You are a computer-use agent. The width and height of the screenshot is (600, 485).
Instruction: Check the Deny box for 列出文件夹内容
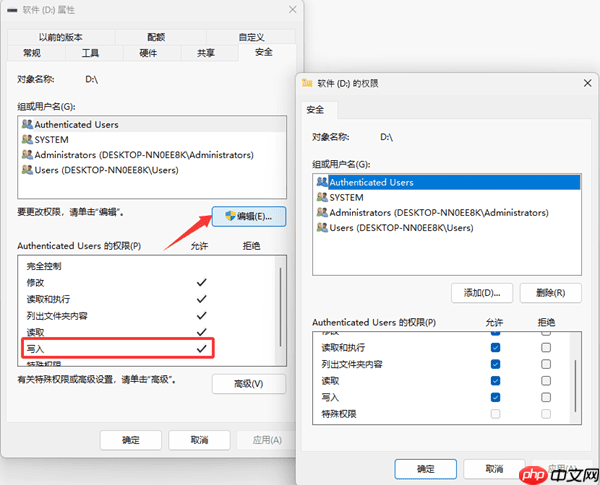coord(546,364)
